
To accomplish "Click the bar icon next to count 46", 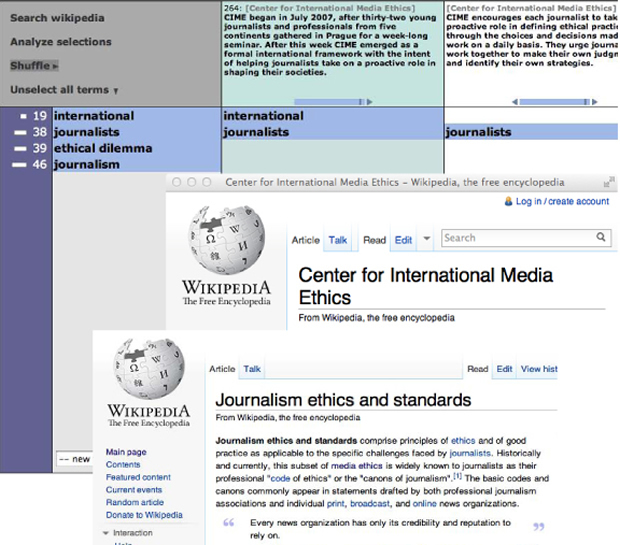I will (19, 165).
